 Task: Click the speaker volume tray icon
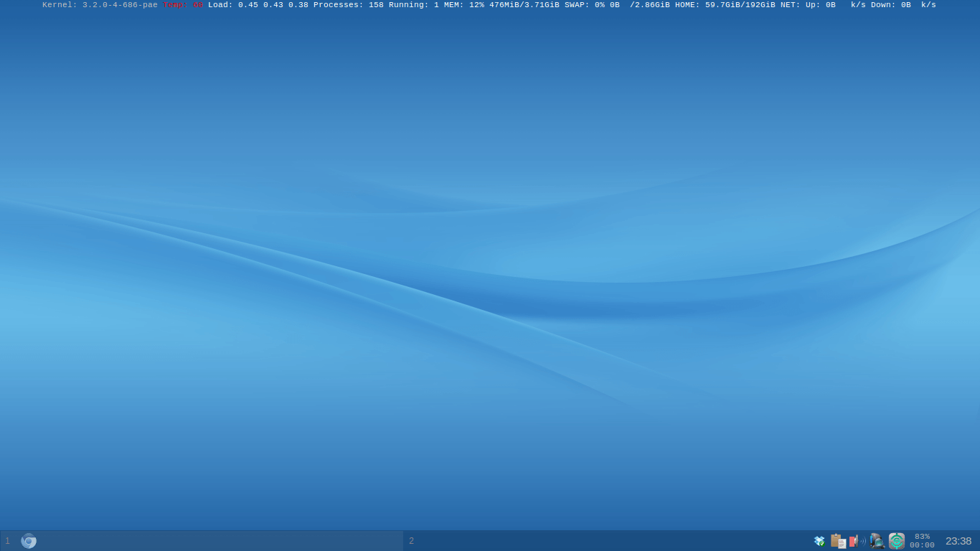(x=855, y=540)
